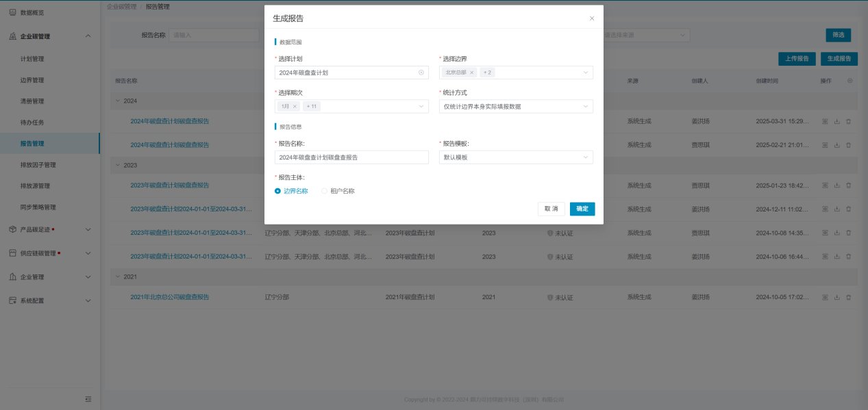Expand the 选择期次 dropdown arrow
The height and width of the screenshot is (410, 868).
point(421,106)
